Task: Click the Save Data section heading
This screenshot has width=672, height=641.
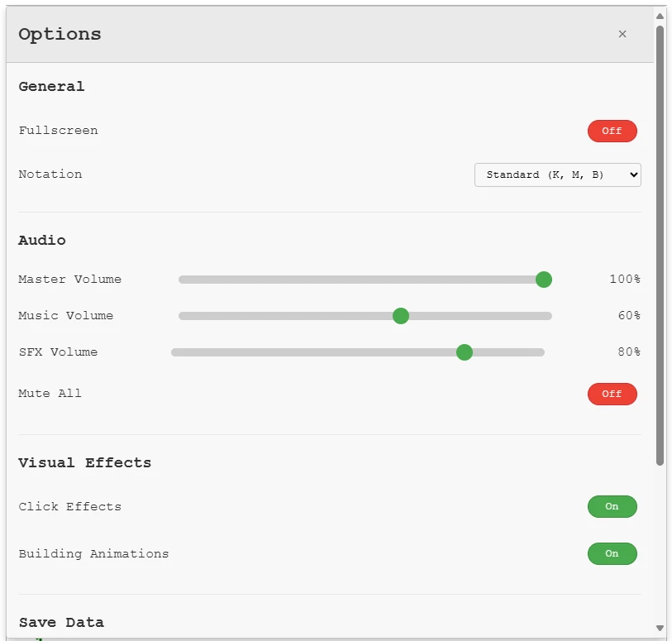Action: point(61,622)
